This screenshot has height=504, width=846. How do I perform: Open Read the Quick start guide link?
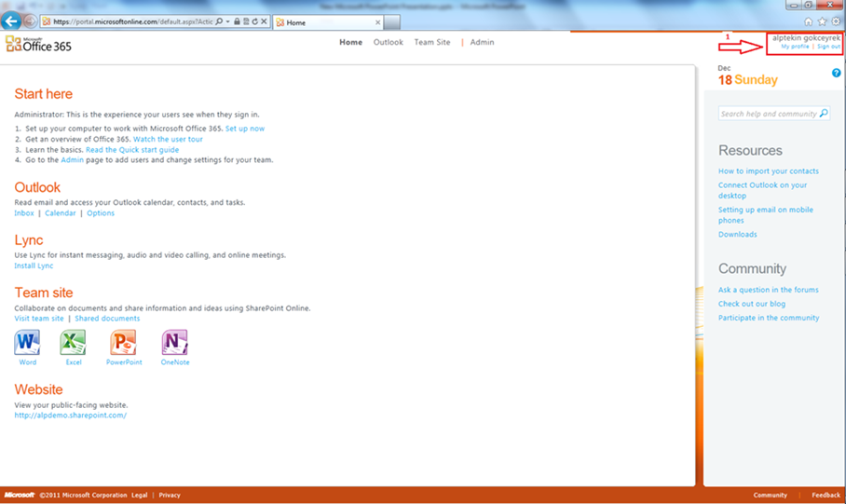pyautogui.click(x=132, y=149)
